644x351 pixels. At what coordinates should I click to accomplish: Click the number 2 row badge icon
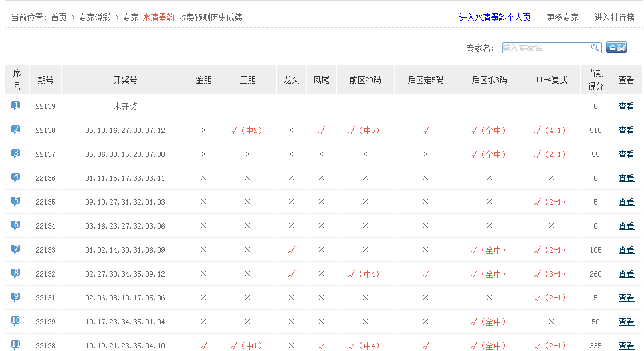coord(16,130)
